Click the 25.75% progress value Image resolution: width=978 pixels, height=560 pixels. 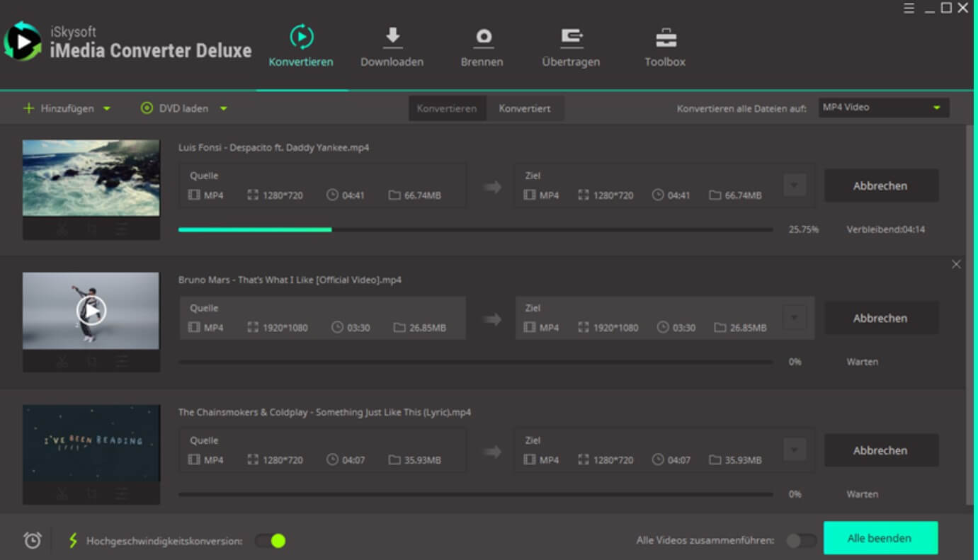[804, 229]
